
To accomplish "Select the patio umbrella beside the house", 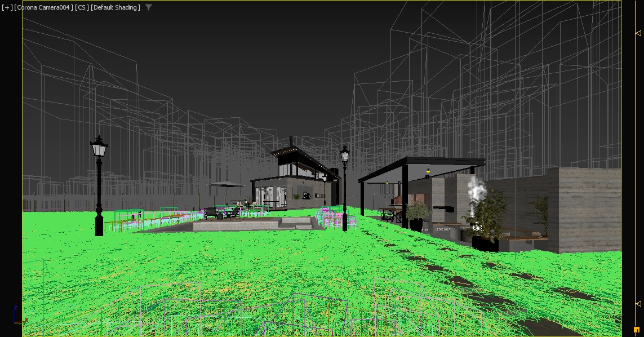I will (x=226, y=184).
